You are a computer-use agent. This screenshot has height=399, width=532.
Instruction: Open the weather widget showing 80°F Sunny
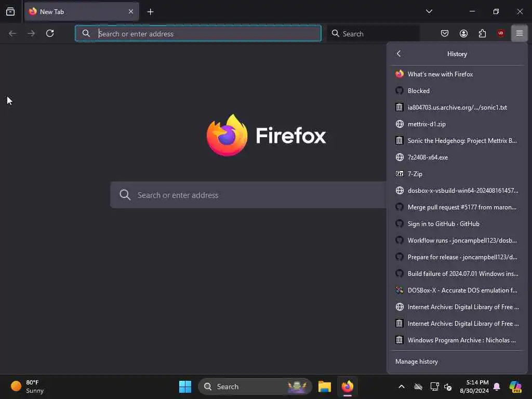27,387
